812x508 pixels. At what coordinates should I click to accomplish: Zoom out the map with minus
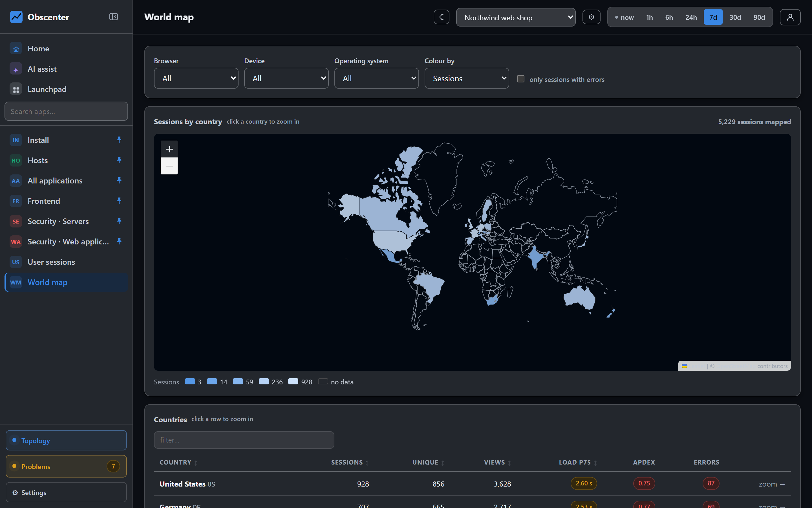[x=169, y=166]
